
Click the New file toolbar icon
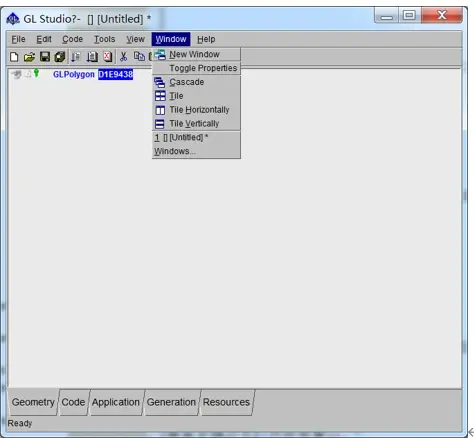pos(14,57)
